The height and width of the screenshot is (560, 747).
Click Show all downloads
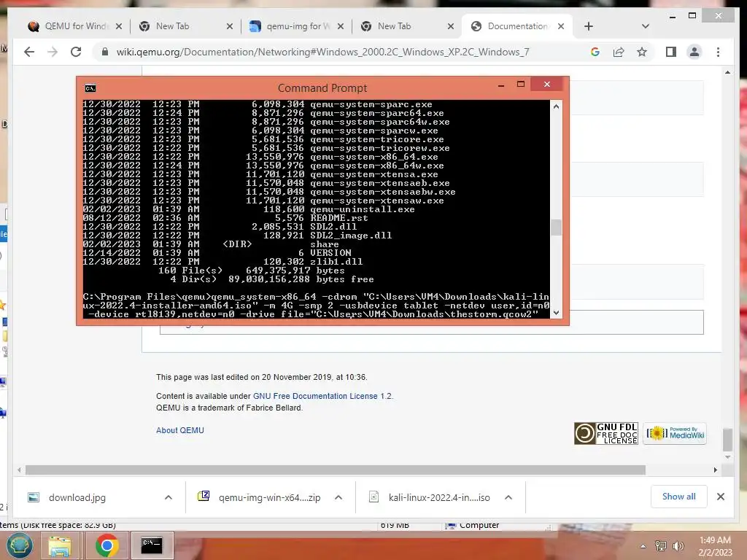(x=678, y=497)
